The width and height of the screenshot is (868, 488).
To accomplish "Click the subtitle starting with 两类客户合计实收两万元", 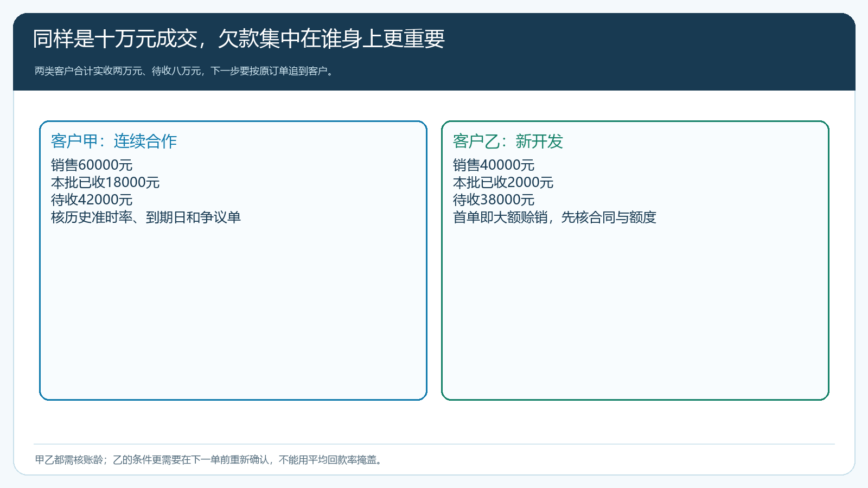I will 185,71.
